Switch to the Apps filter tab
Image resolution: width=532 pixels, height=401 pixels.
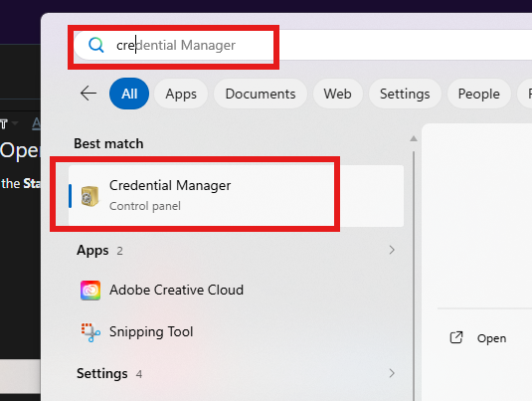click(181, 94)
